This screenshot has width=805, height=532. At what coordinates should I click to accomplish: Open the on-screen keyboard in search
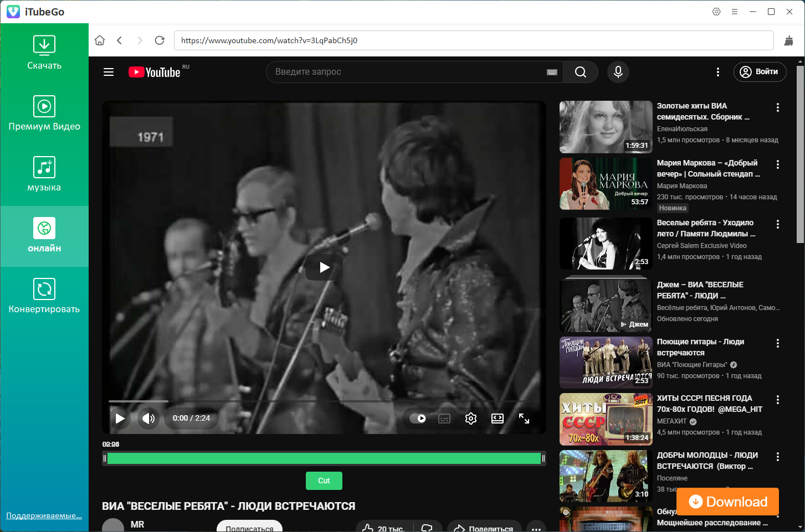552,72
